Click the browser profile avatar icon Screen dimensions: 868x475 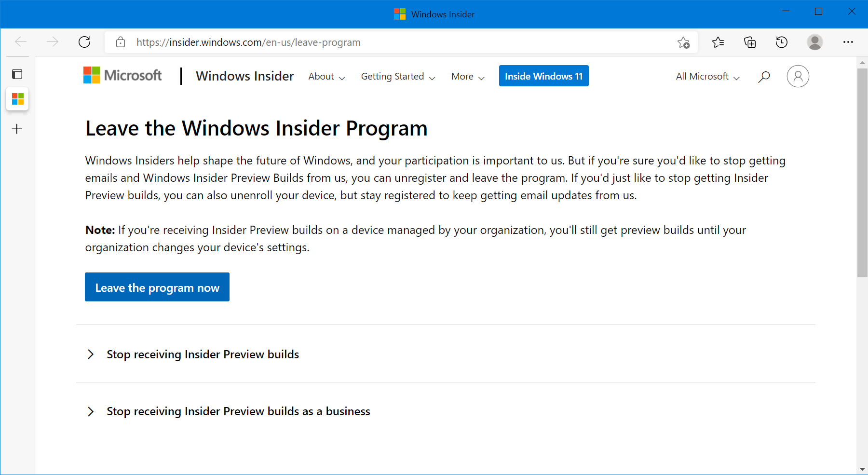[x=815, y=42]
